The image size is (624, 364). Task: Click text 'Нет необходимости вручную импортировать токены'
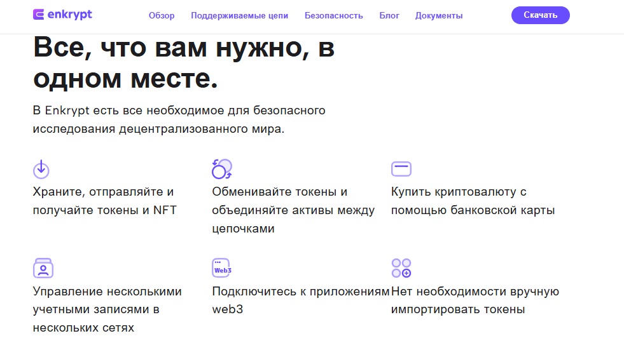click(x=475, y=300)
